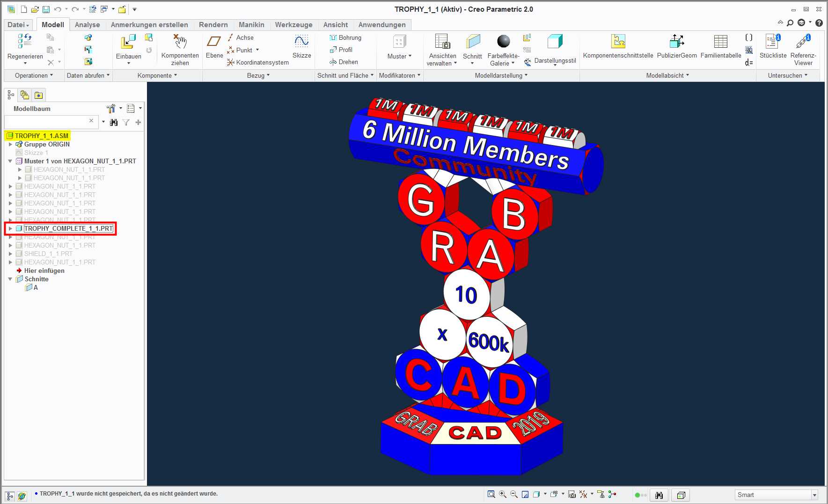Screen dimensions: 828x504
Task: Click the PublizierGeom icon
Action: [x=677, y=41]
